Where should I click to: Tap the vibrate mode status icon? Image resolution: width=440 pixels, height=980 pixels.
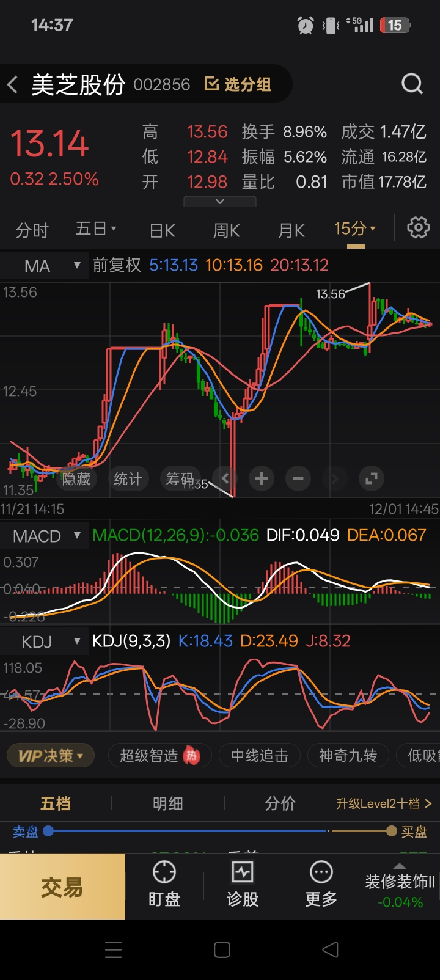pos(331,25)
